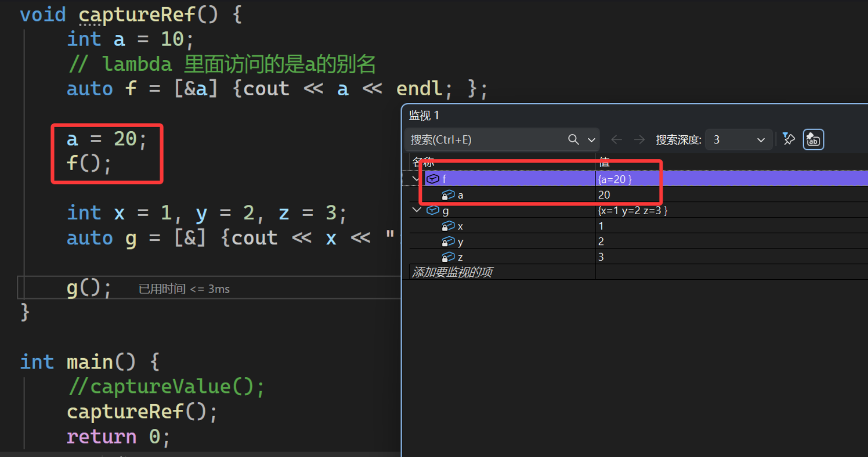Screen dimensions: 868x457
Task: Click the endl keyword in lambda f
Action: tap(419, 89)
